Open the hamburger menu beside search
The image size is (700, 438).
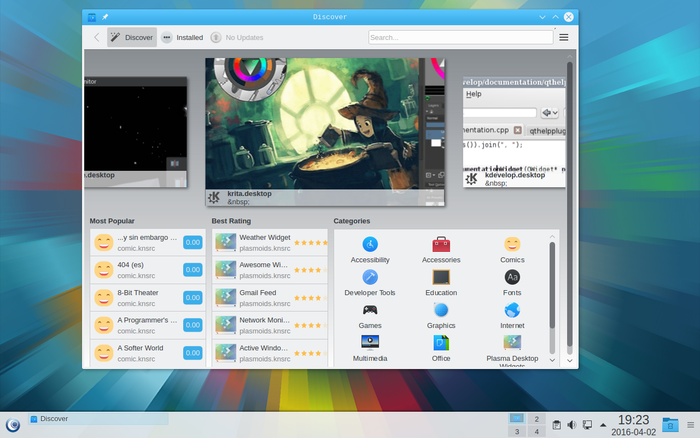564,37
